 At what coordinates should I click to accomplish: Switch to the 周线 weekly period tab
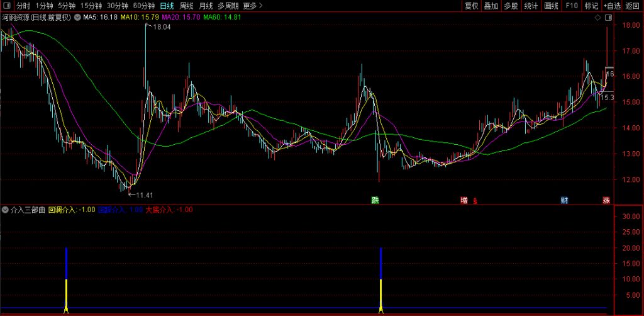click(x=187, y=6)
